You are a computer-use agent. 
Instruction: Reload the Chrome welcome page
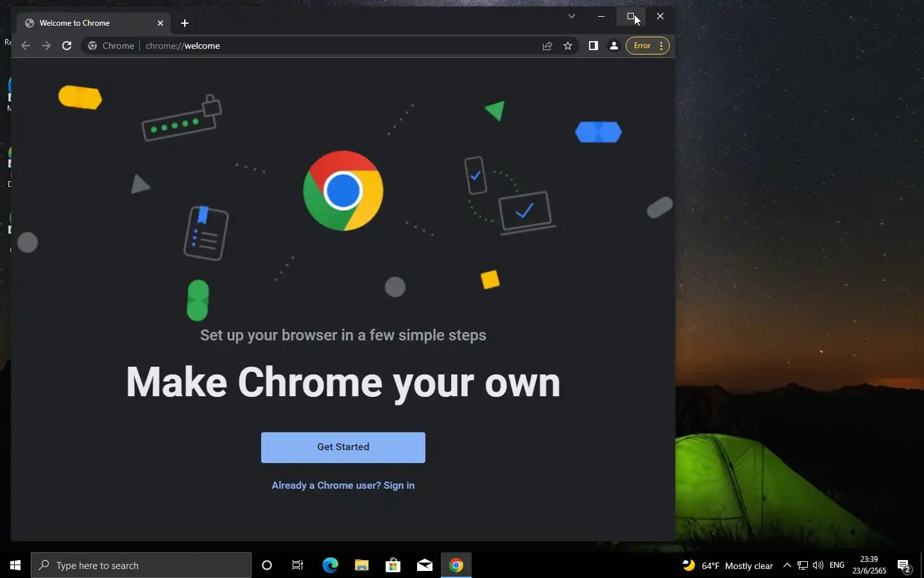[x=67, y=46]
